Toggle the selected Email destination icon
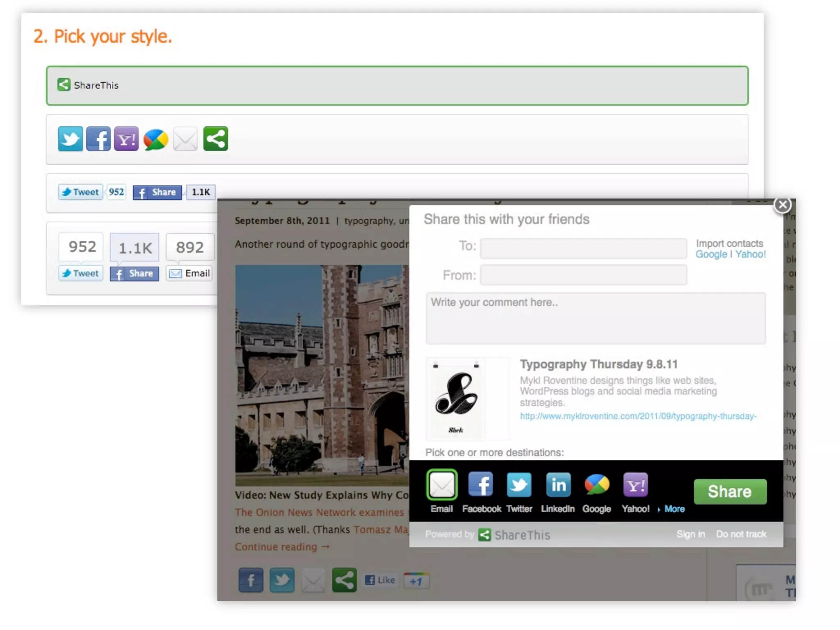 pos(442,485)
